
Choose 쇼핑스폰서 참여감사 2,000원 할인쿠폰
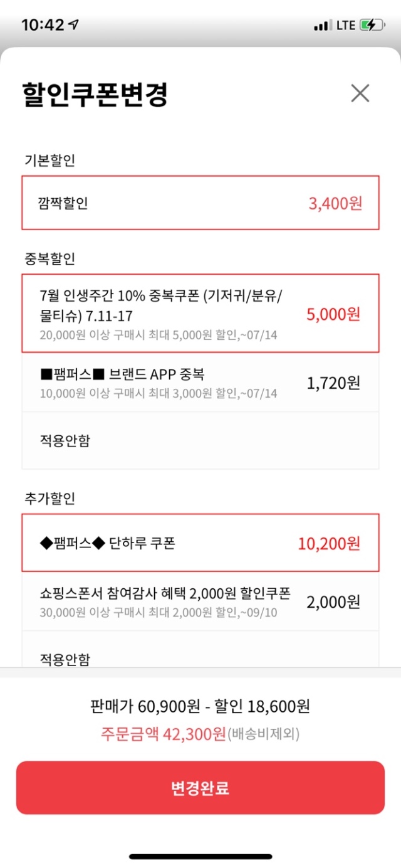click(x=200, y=601)
